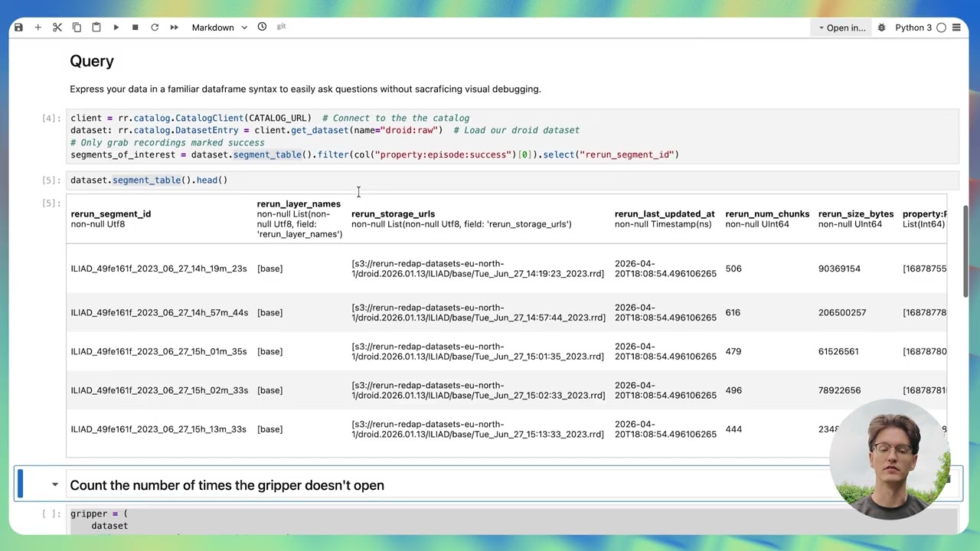Viewport: 980px width, 551px height.
Task: Select the 'Count the number of times the gripper doesn't open' heading
Action: 227,485
